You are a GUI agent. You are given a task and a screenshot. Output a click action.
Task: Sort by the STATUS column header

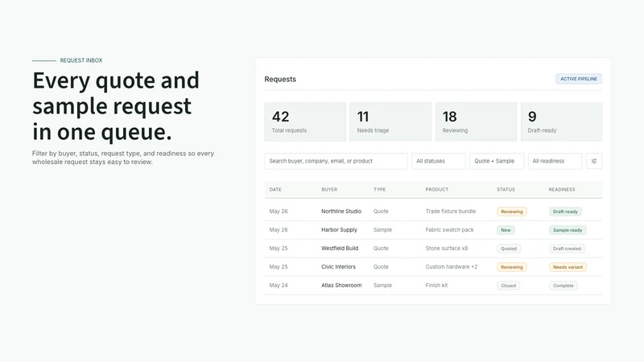[506, 190]
